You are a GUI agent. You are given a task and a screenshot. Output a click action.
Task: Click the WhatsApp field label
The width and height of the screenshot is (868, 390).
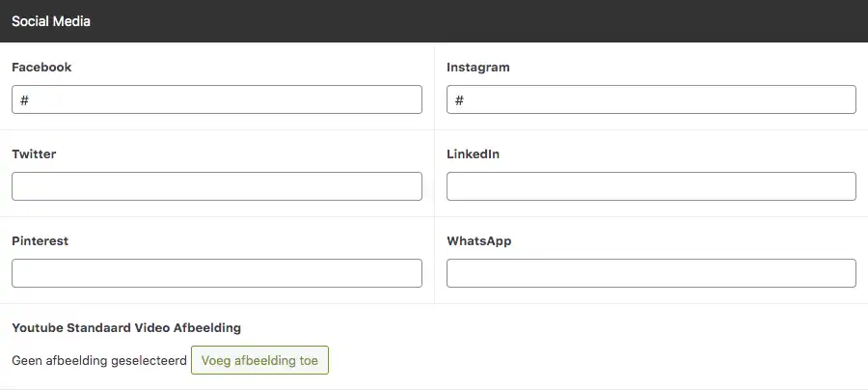pyautogui.click(x=479, y=241)
